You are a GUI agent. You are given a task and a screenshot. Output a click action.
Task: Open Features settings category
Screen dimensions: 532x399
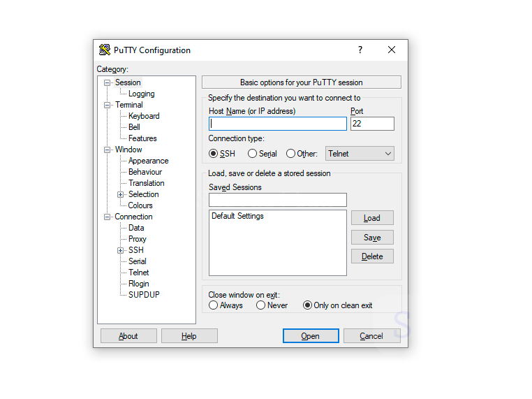click(142, 138)
